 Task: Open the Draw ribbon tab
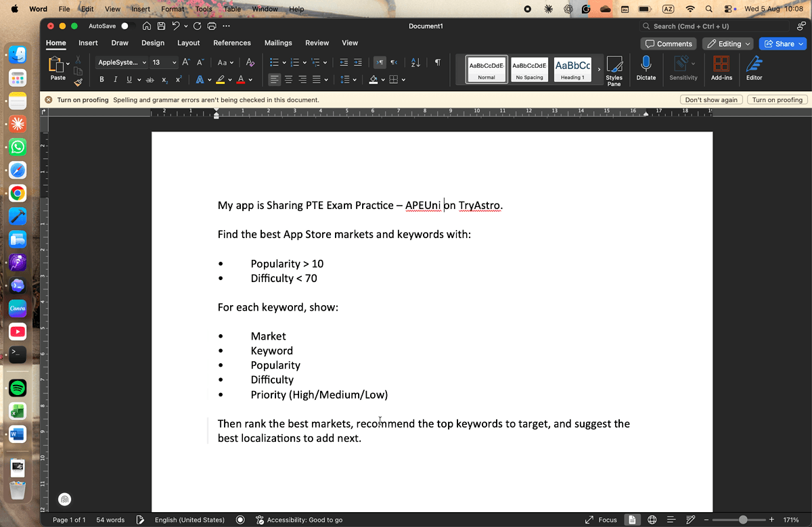coord(120,43)
